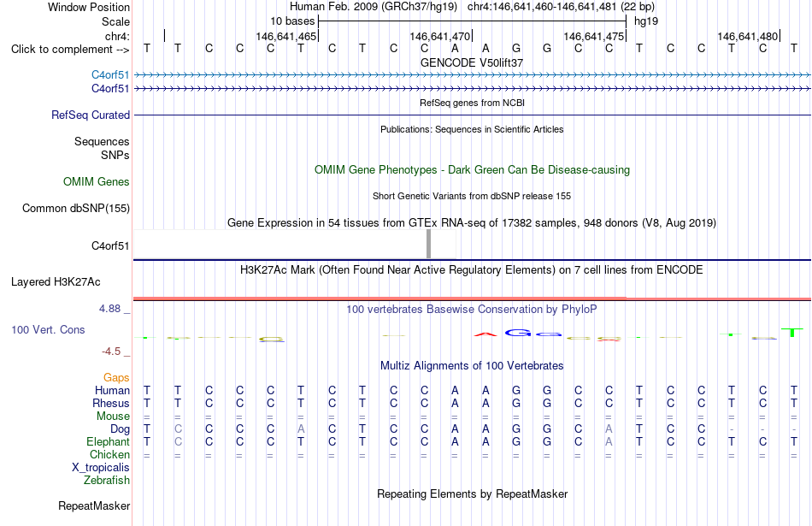
Task: Click the GTEx Gene Expression track title
Action: 472,223
